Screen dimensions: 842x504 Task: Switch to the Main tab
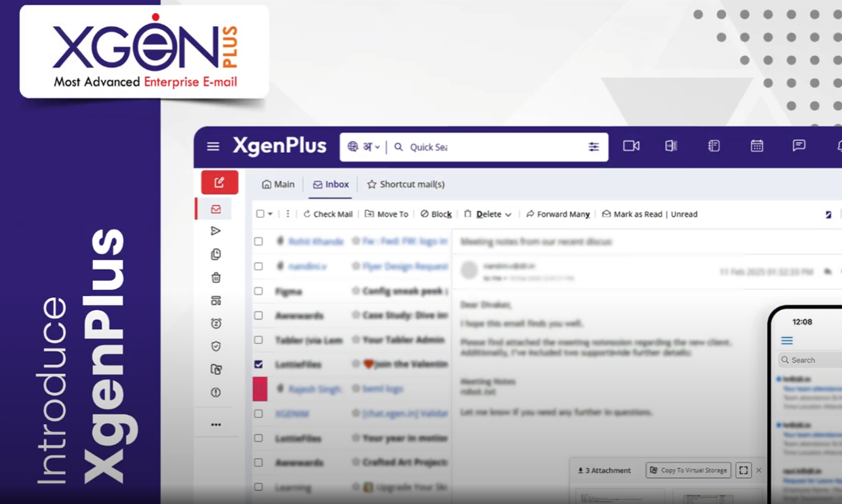point(278,185)
